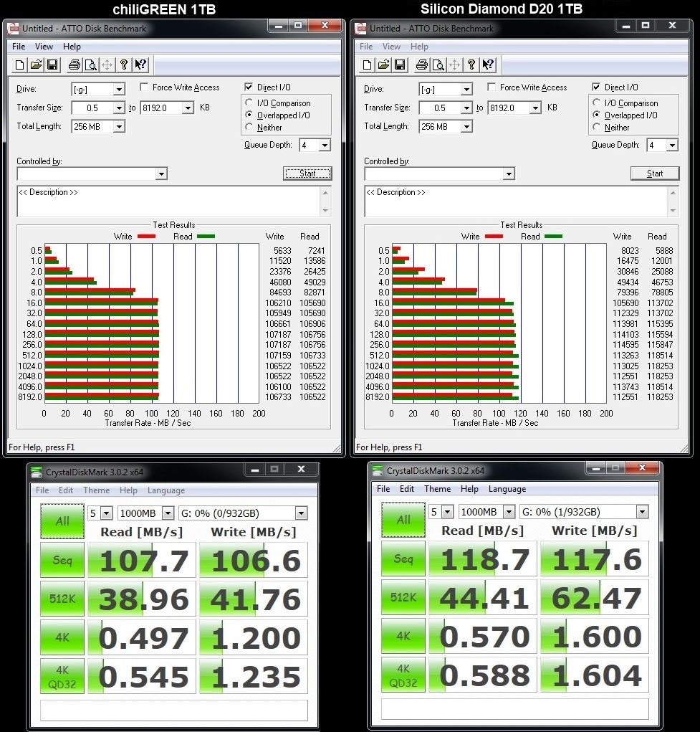Click red Write legend swatch in chiliGREEN ATTO results
700x732 pixels.
tap(147, 236)
